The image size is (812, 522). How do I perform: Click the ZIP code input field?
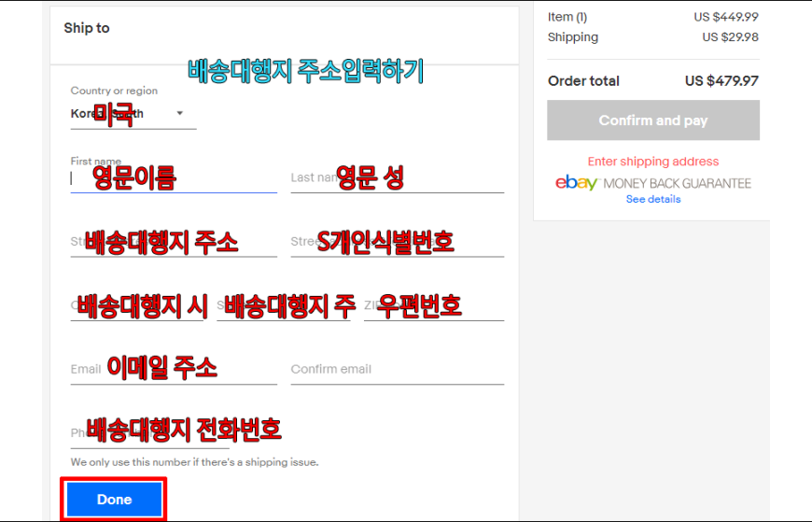[434, 306]
